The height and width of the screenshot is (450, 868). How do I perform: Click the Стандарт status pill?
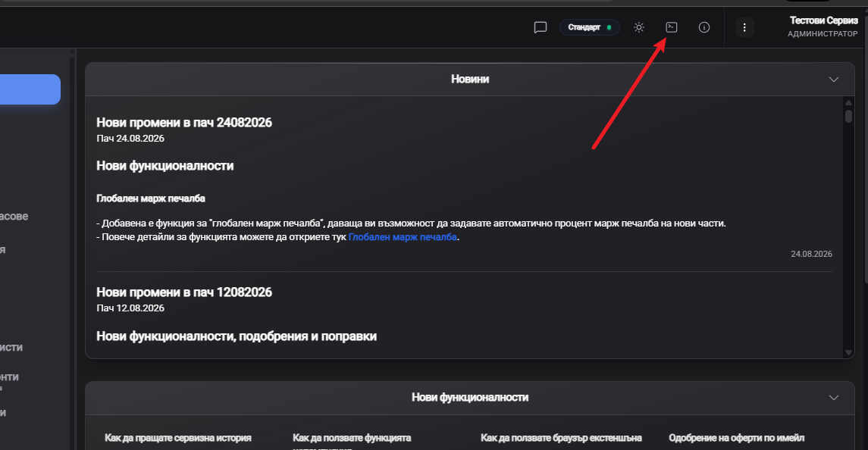click(x=590, y=27)
